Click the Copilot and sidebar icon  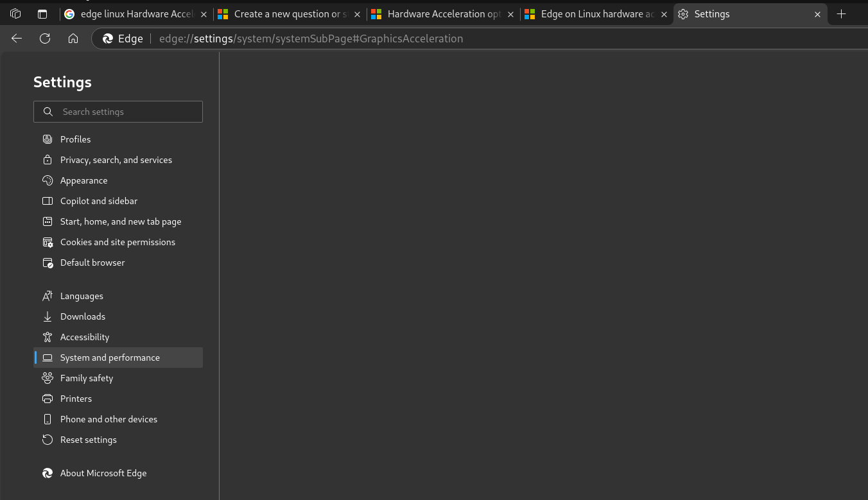pyautogui.click(x=48, y=201)
